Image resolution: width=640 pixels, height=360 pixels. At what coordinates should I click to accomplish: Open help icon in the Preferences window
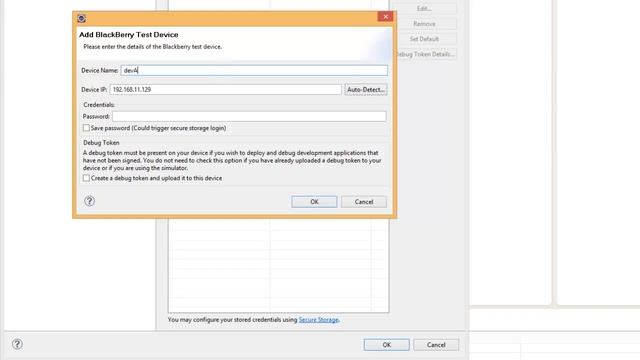pyautogui.click(x=17, y=344)
